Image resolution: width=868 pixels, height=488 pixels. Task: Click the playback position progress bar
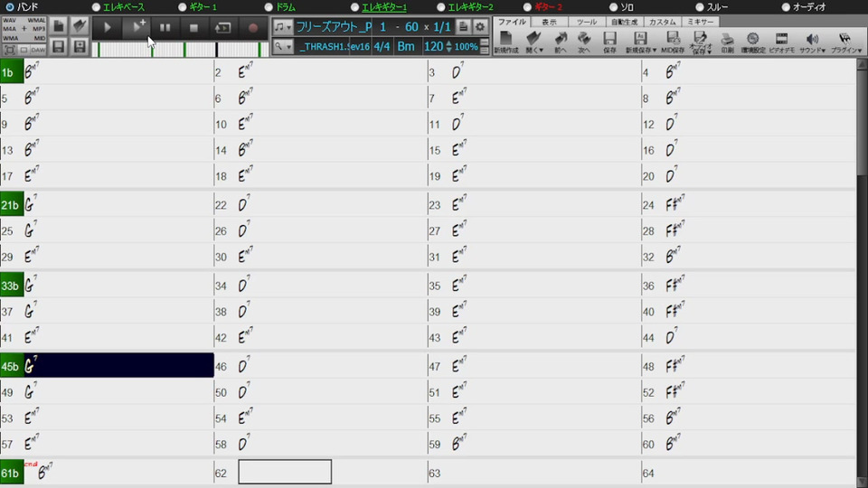180,50
